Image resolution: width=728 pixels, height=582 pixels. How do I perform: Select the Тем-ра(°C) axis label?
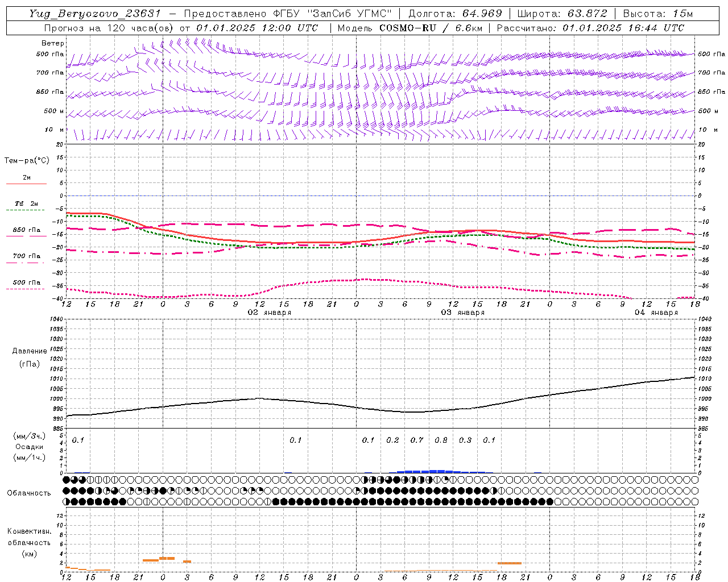[27, 160]
